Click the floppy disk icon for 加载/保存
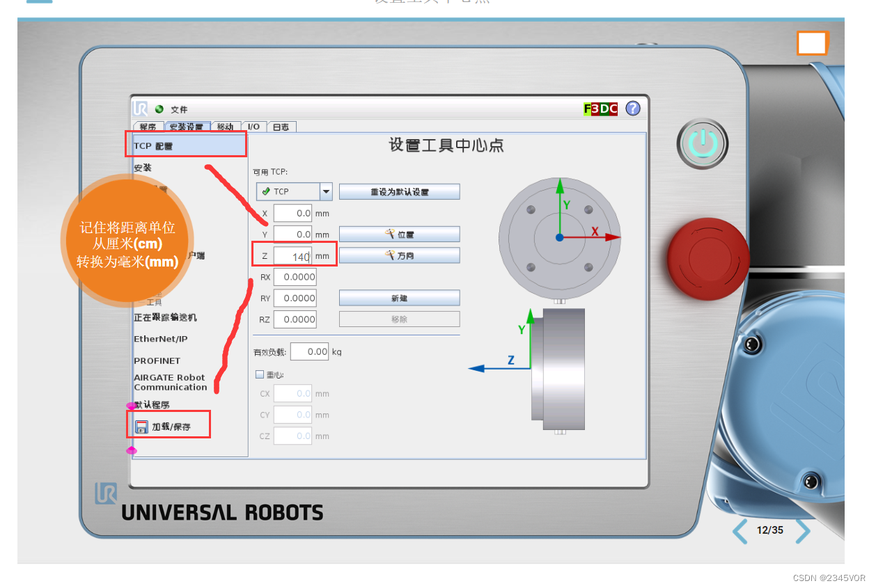876x588 pixels. tap(141, 427)
